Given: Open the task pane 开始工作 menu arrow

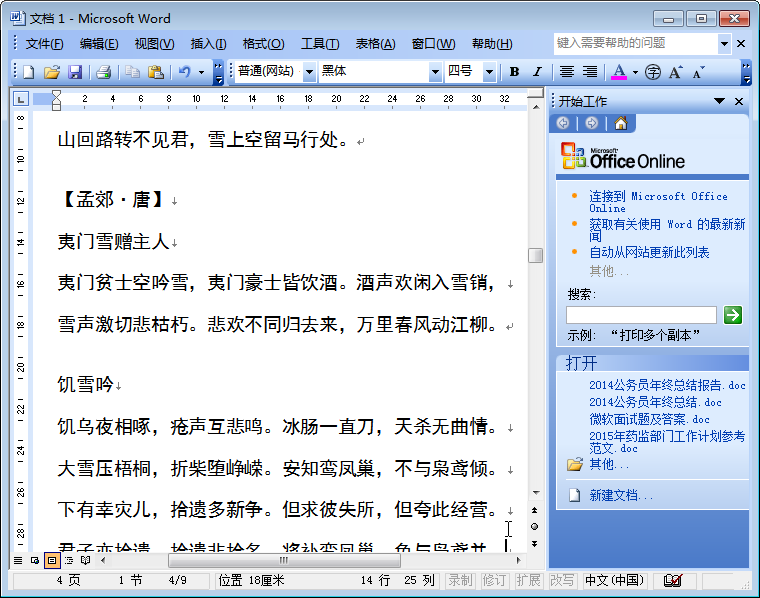Looking at the screenshot, I should click(x=719, y=101).
